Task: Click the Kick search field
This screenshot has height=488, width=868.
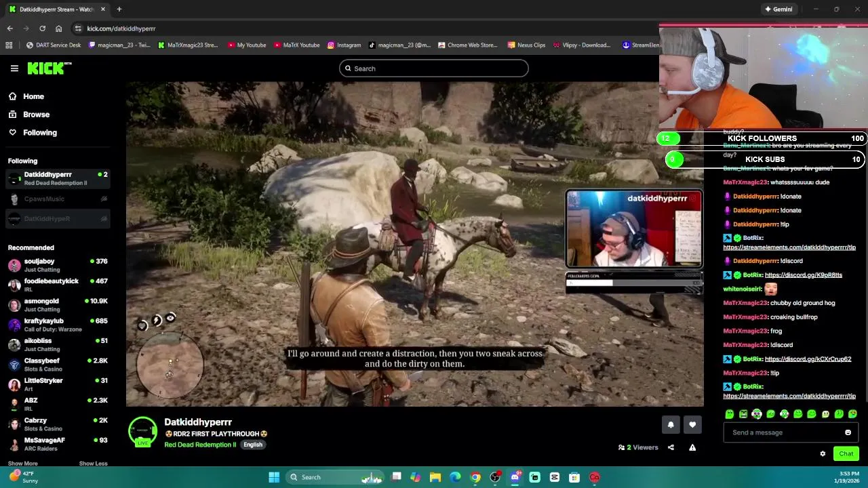Action: (434, 68)
